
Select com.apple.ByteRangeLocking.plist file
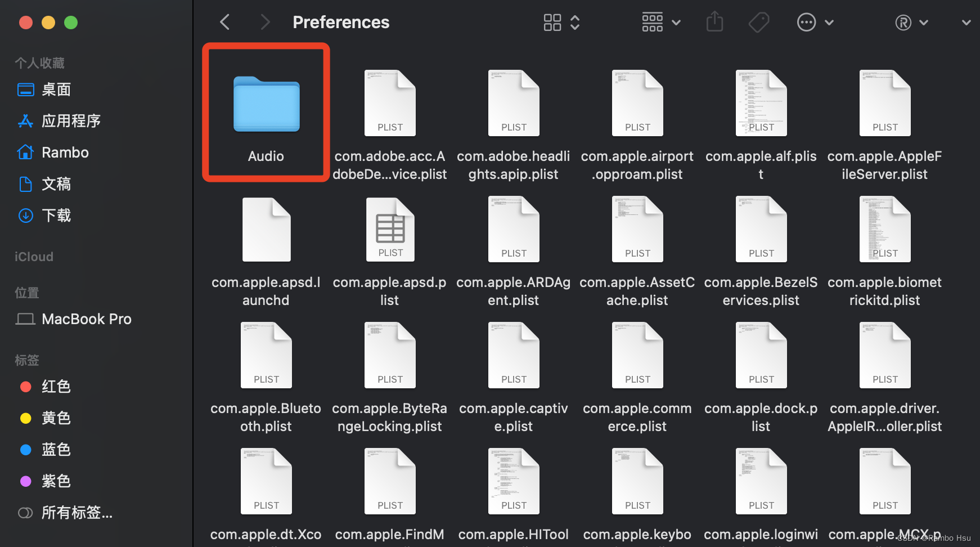click(390, 355)
